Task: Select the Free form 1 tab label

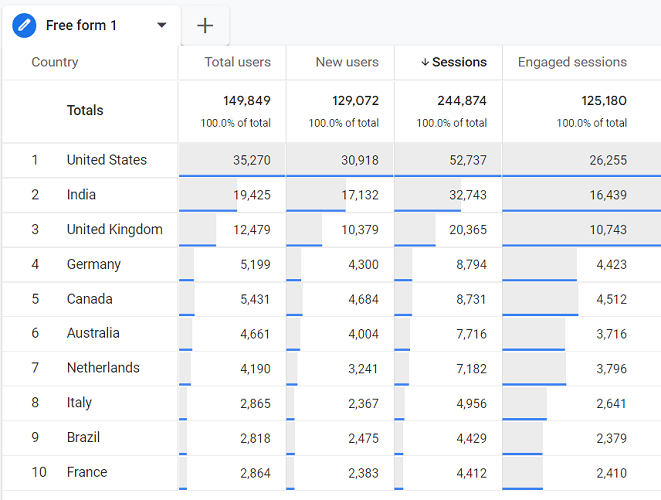Action: (81, 25)
